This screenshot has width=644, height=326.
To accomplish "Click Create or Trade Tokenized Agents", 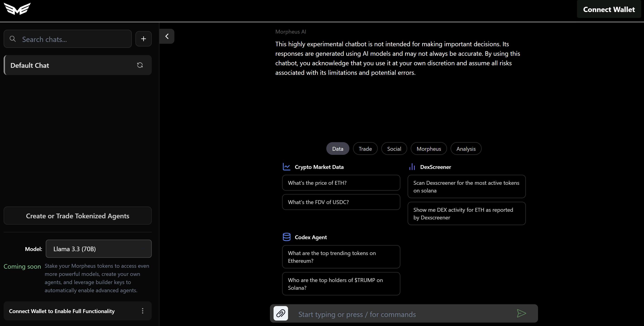I will 77,216.
